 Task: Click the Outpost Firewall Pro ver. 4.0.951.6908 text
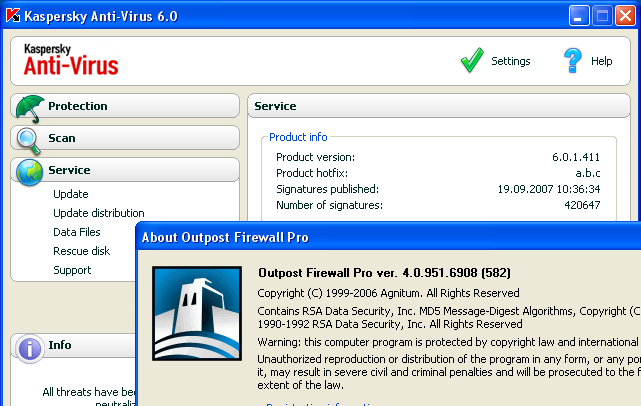384,273
